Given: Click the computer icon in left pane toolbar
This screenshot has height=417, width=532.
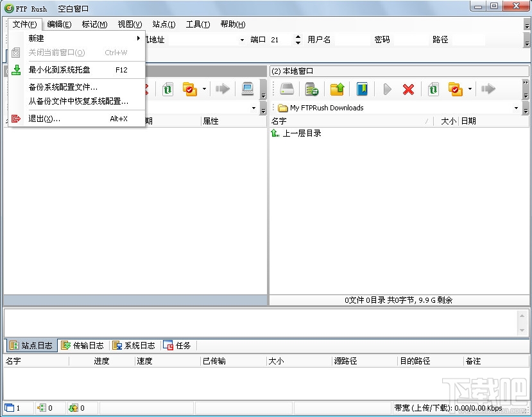Looking at the screenshot, I should click(248, 89).
